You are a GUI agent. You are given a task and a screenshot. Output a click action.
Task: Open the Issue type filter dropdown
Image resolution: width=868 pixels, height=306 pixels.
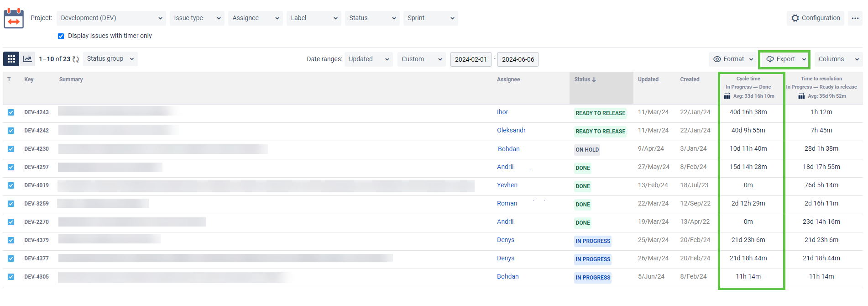[197, 18]
